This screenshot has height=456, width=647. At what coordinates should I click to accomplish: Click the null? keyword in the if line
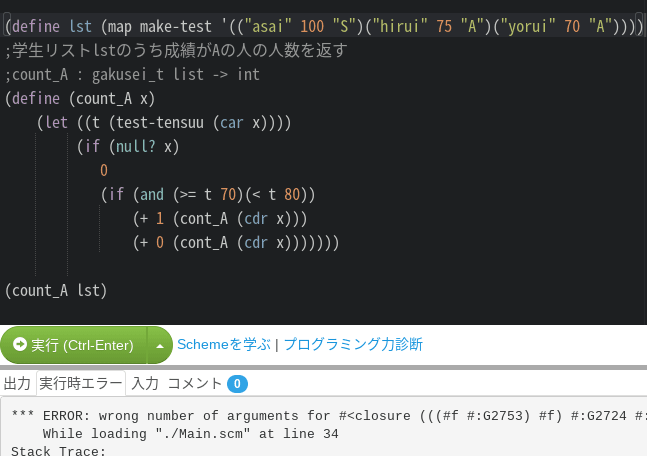[x=135, y=146]
